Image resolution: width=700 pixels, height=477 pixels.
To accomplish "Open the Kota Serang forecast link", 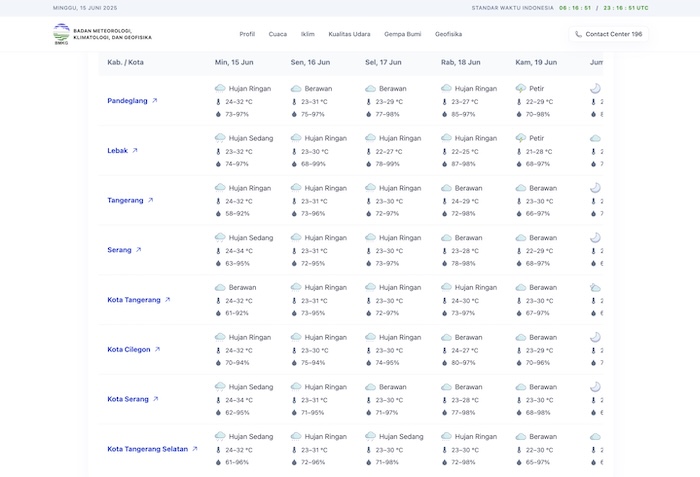I will point(128,399).
